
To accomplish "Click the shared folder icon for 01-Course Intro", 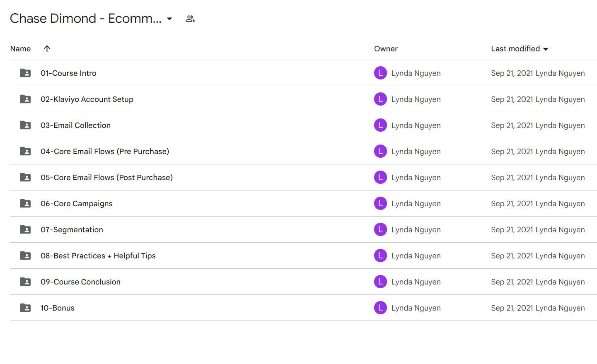I will [25, 73].
